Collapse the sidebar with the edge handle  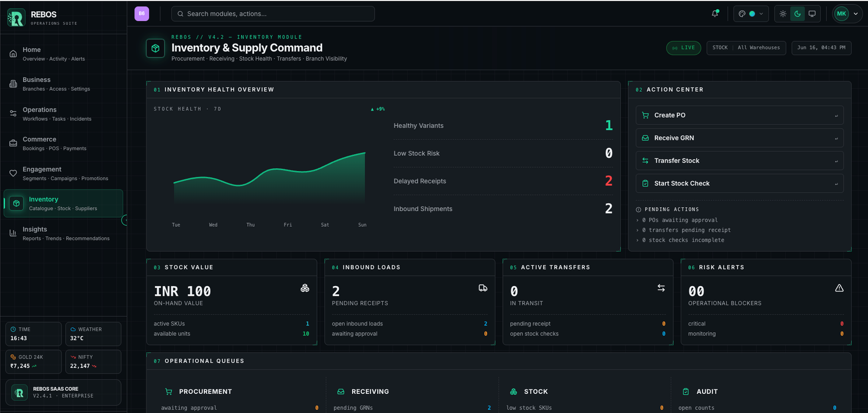(x=124, y=220)
